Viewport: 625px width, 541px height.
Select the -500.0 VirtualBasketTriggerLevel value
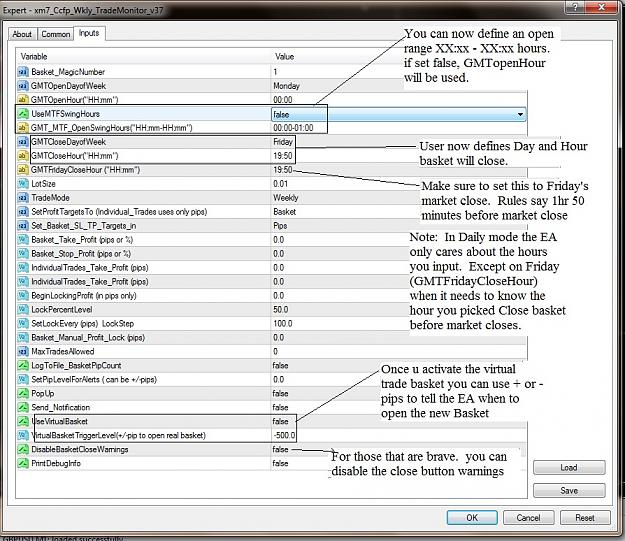pyautogui.click(x=284, y=435)
